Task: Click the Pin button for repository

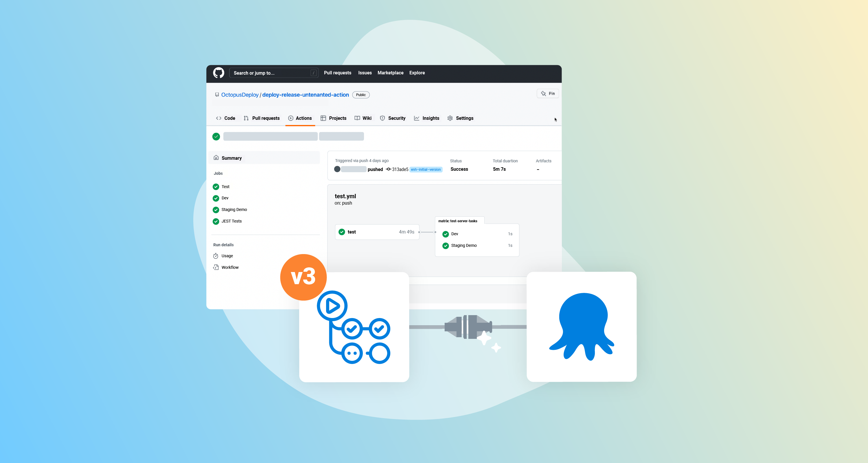Action: pos(546,94)
